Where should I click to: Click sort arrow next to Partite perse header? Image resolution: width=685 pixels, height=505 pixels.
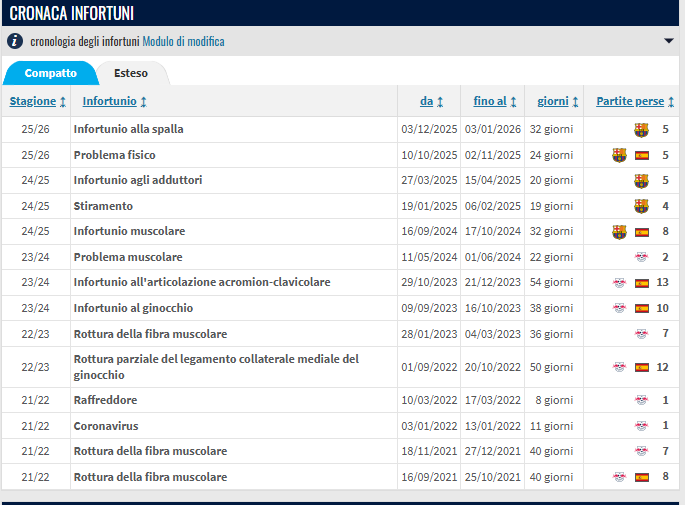(671, 102)
